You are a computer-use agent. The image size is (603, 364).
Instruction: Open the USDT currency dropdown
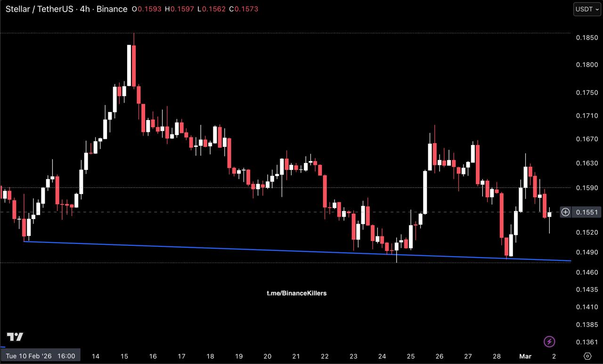[587, 9]
